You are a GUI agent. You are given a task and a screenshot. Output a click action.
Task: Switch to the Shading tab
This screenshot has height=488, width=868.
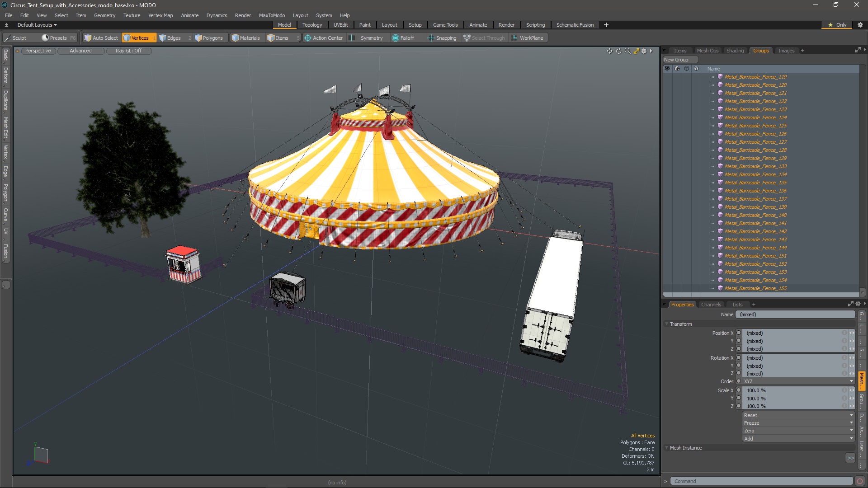coord(735,51)
